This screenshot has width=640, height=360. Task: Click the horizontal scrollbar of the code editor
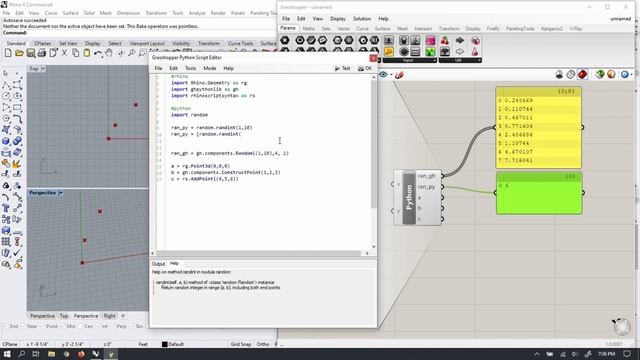pyautogui.click(x=259, y=253)
